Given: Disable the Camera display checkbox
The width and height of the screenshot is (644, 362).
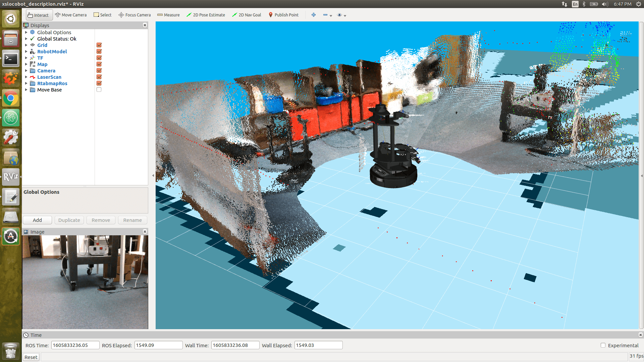Looking at the screenshot, I should pyautogui.click(x=99, y=70).
